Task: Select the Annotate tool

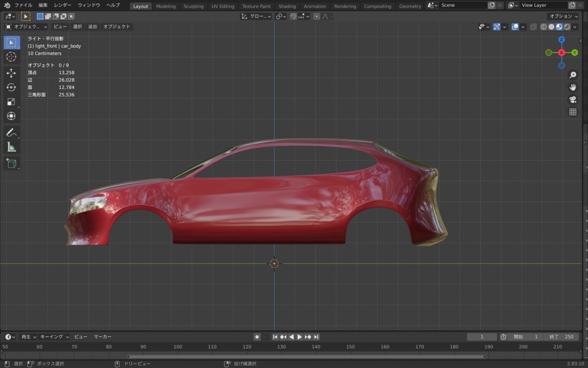Action: pyautogui.click(x=11, y=133)
